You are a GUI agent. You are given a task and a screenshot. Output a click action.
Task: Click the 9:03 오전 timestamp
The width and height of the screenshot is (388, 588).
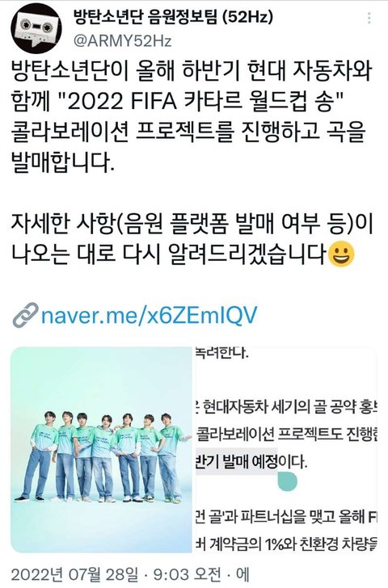tap(188, 574)
